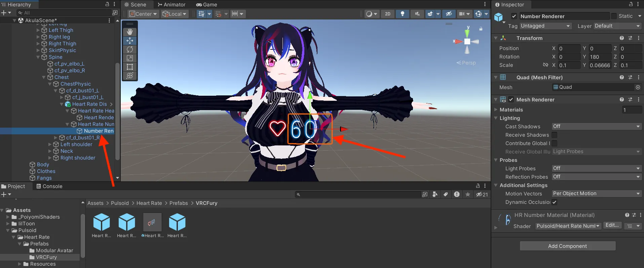This screenshot has width=644, height=268.
Task: Uncheck the Dynamic Occlusion checkbox
Action: [555, 202]
